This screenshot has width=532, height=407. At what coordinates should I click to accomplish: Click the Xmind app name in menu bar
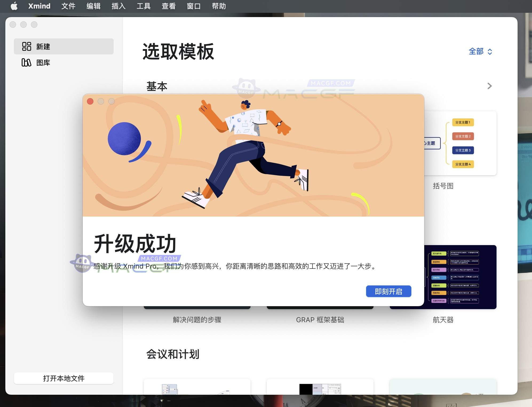[39, 6]
